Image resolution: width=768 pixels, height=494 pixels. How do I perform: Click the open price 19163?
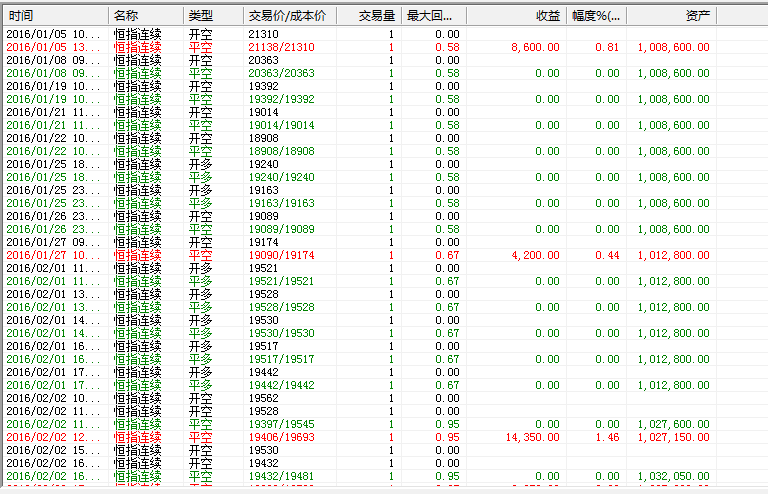[264, 190]
